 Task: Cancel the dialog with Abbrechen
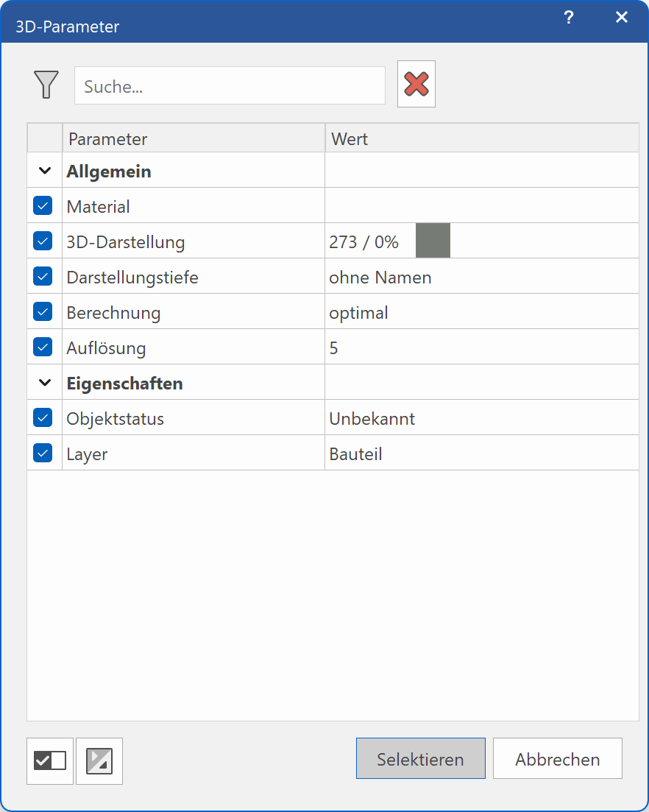(x=557, y=758)
